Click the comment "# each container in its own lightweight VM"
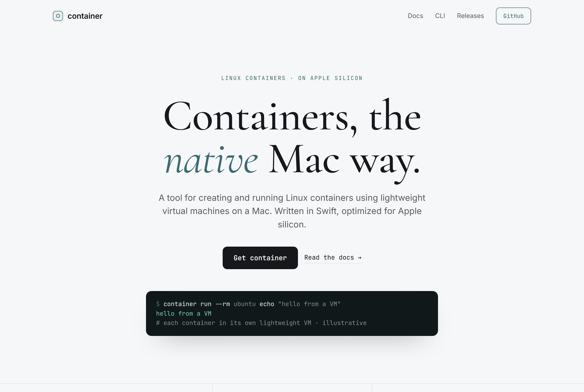This screenshot has width=584, height=392. (x=234, y=323)
